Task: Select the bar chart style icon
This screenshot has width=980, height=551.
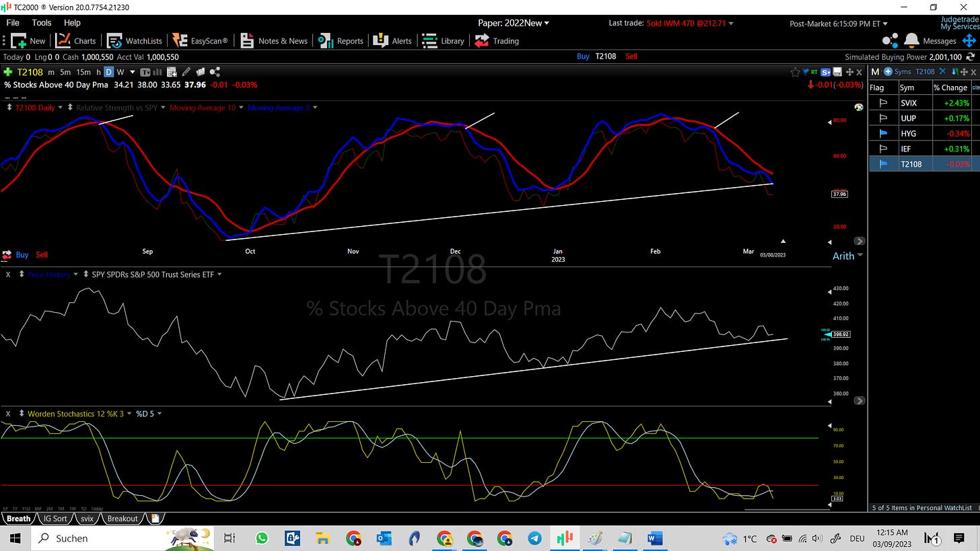Action: (157, 72)
